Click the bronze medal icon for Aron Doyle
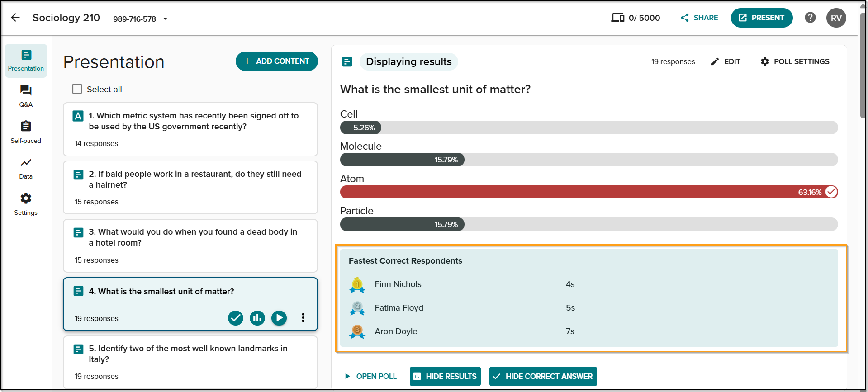 coord(357,332)
